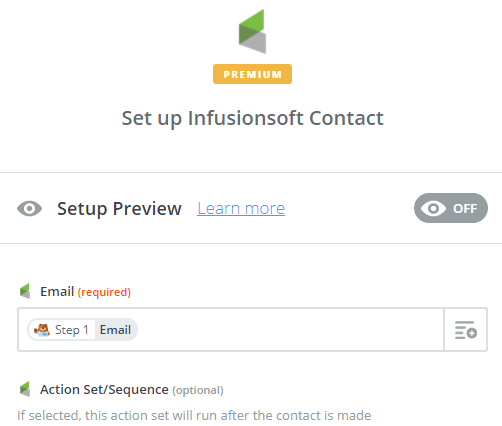
Task: Click the action set help description text
Action: [194, 415]
